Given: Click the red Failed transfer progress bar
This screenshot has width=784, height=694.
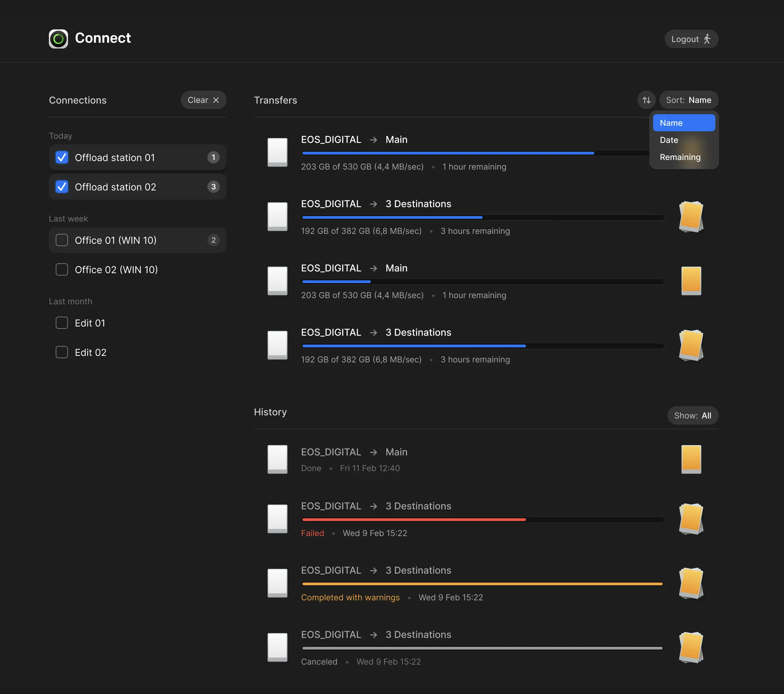Looking at the screenshot, I should tap(483, 519).
